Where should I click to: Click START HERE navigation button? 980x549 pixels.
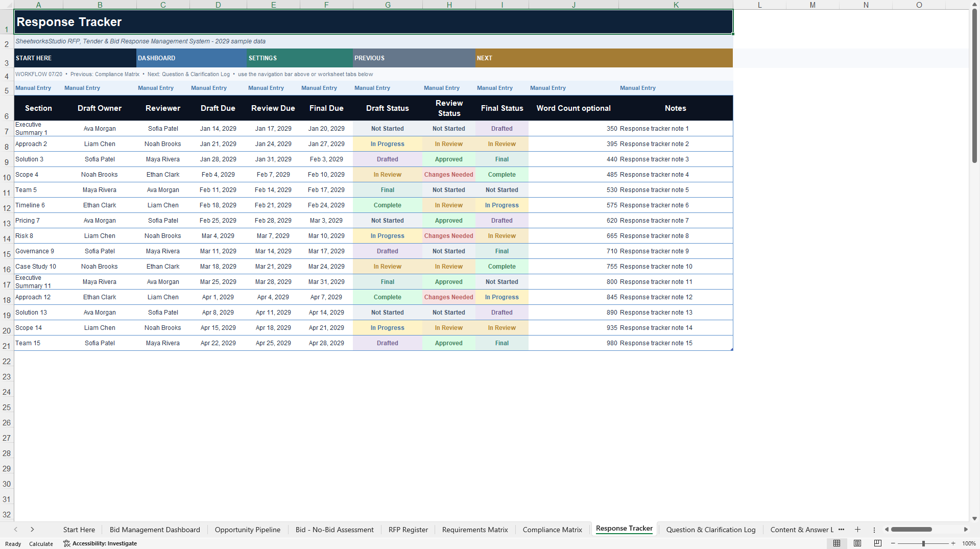click(x=75, y=58)
